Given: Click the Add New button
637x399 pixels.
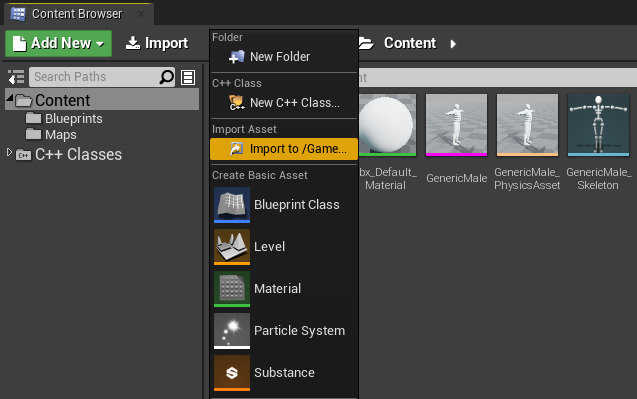Looking at the screenshot, I should (x=58, y=43).
